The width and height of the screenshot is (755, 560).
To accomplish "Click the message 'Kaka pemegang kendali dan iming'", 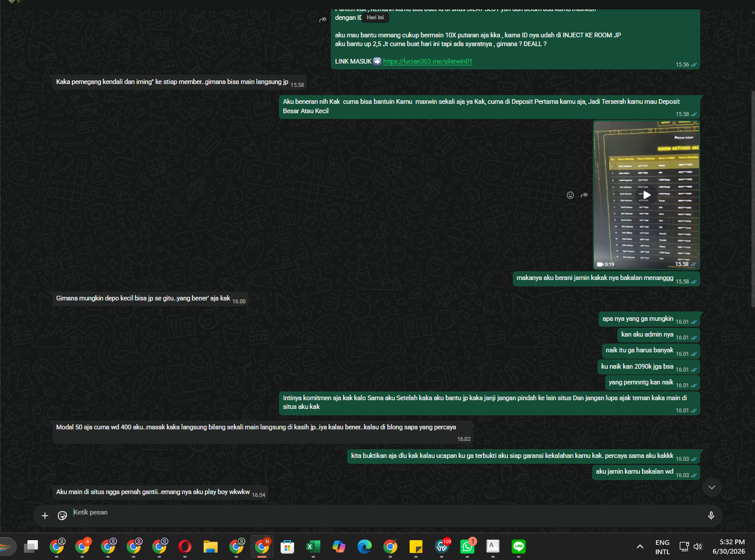I will pos(180,82).
